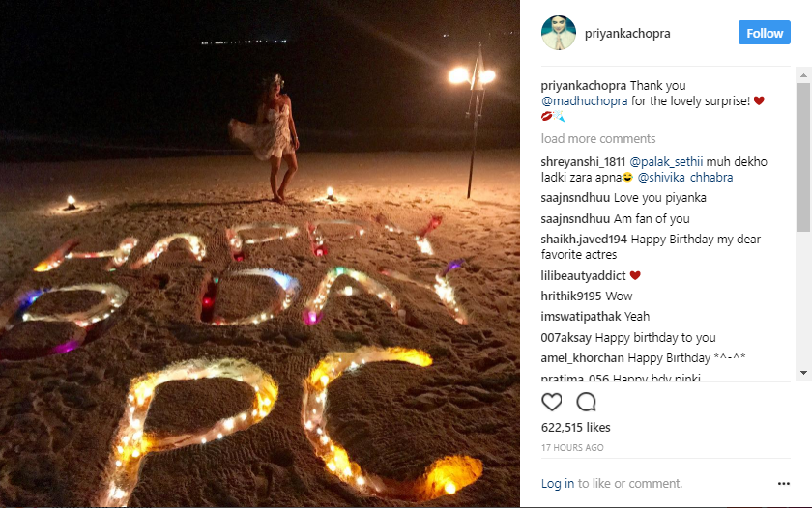Viewport: 812px width, 508px height.
Task: Open the @shivika_chhabra mention
Action: click(685, 178)
